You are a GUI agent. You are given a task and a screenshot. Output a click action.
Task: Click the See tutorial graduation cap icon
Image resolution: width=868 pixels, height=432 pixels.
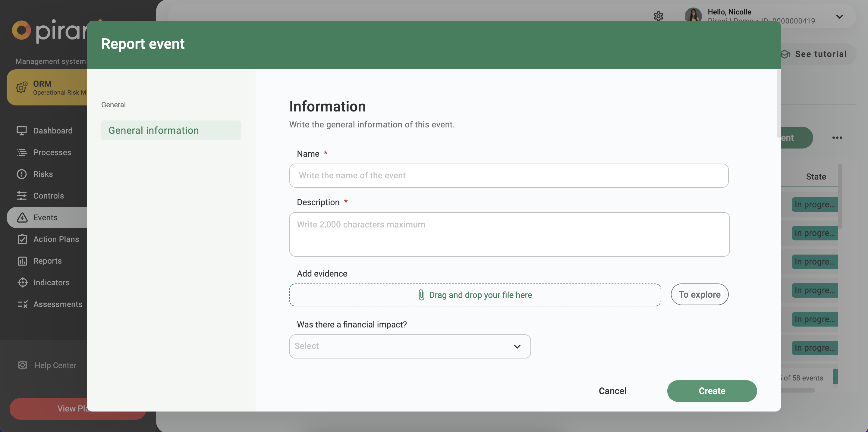coord(785,54)
